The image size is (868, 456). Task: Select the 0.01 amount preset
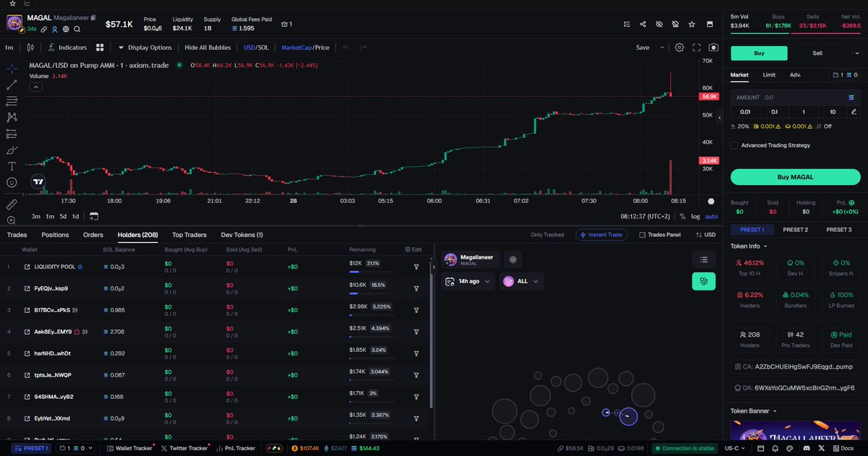tap(745, 111)
